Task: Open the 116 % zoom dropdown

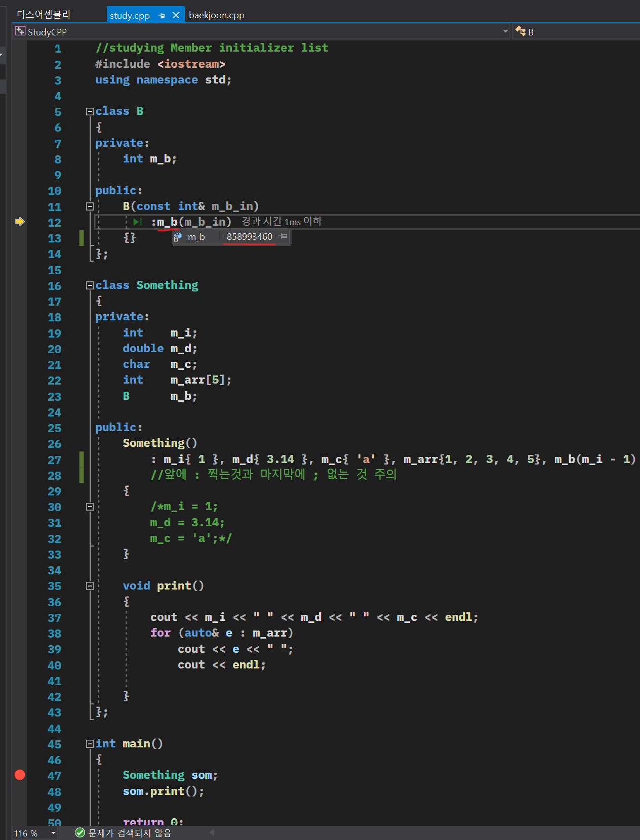Action: coord(53,833)
